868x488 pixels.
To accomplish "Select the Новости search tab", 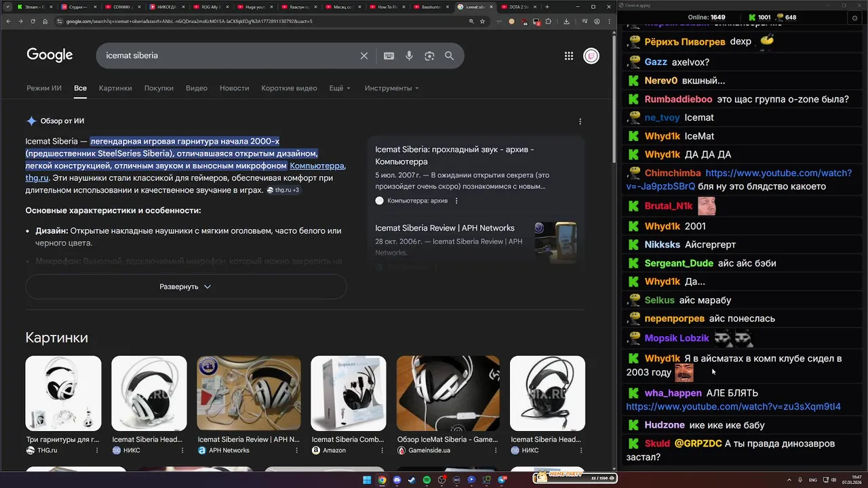I will click(x=235, y=88).
